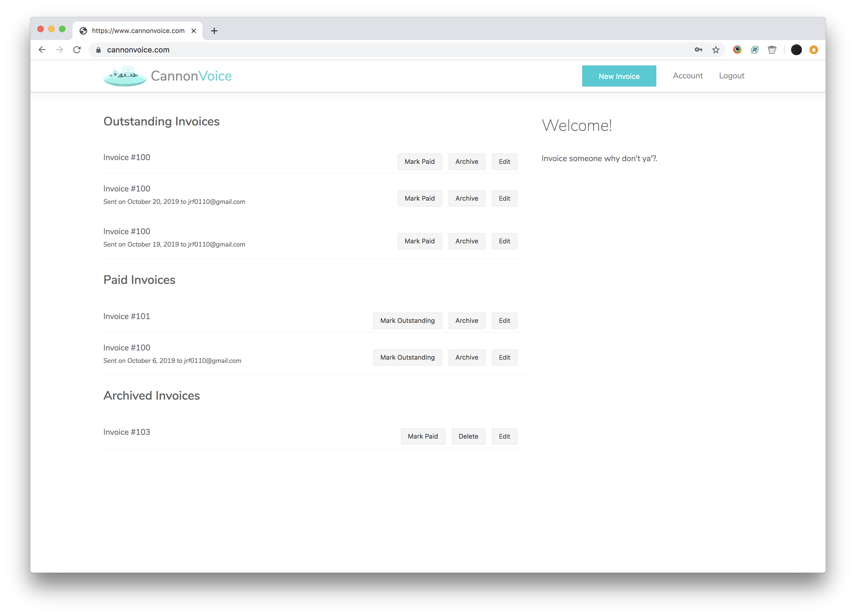Image resolution: width=856 pixels, height=616 pixels.
Task: Click 'Sent on October 6, 2019' text
Action: click(139, 361)
